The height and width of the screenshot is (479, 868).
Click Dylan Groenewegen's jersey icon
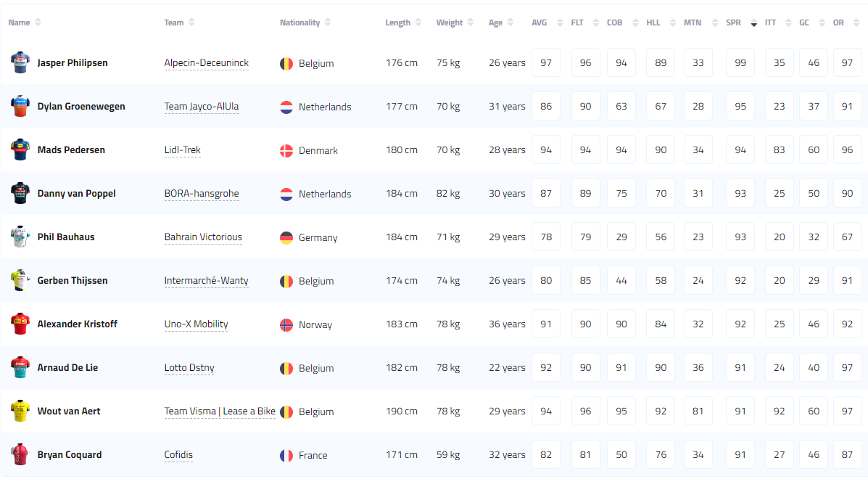[x=20, y=106]
